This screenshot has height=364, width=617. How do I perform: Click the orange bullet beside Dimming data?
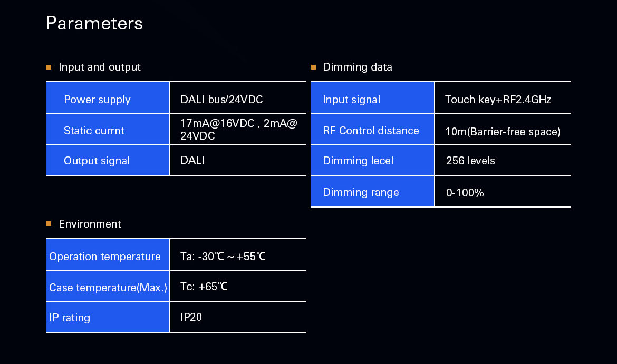[314, 67]
